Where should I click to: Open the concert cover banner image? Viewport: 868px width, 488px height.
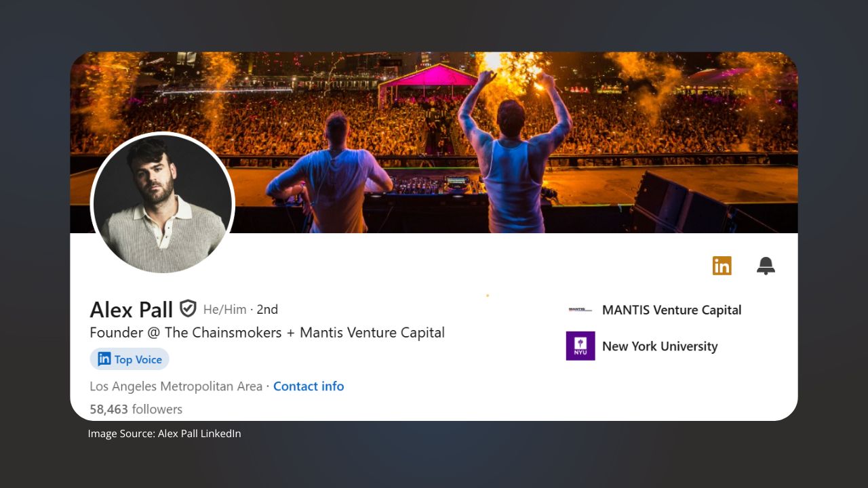pyautogui.click(x=434, y=142)
